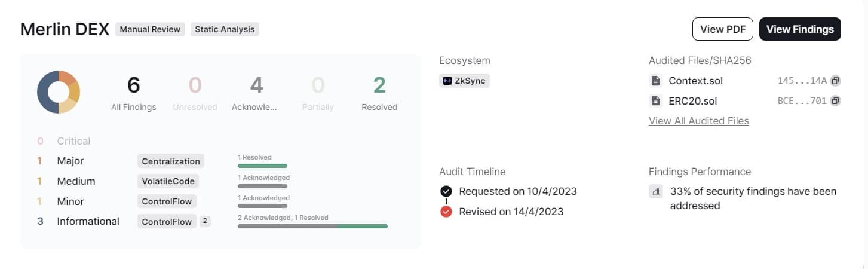Select the Major severity label
The height and width of the screenshot is (269, 868).
click(x=70, y=161)
